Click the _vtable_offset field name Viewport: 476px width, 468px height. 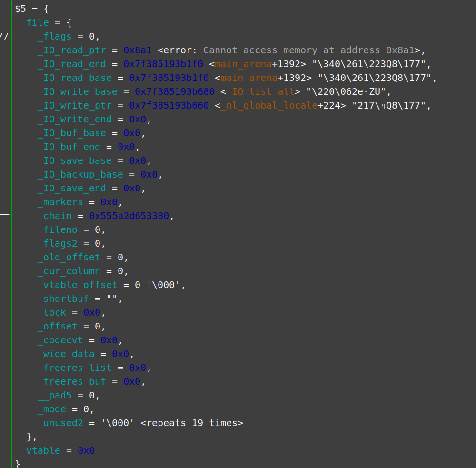point(78,285)
